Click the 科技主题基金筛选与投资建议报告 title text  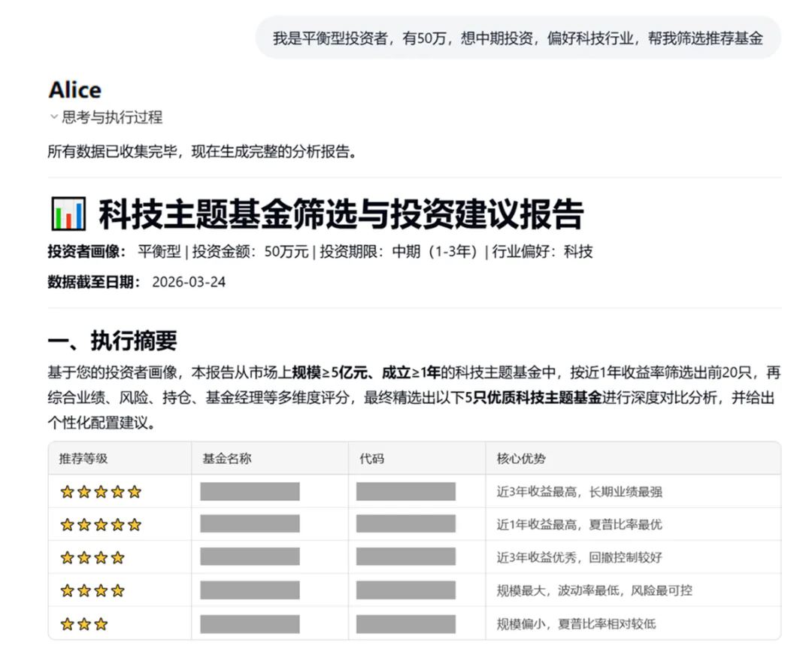tap(341, 214)
